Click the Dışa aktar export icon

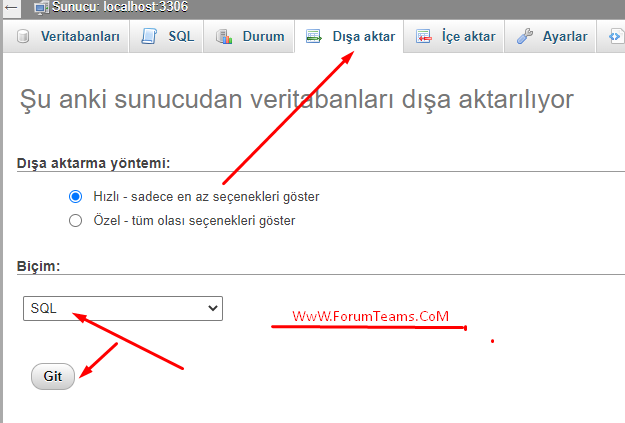click(x=314, y=36)
